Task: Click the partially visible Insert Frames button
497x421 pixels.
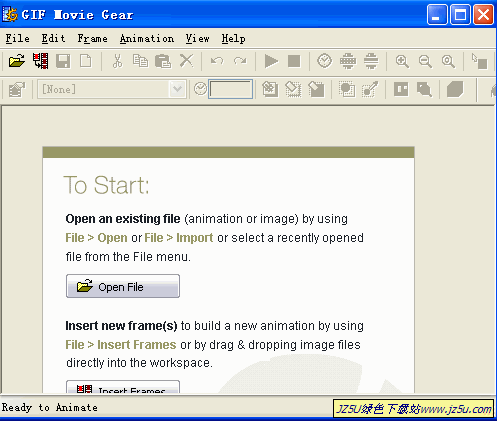Action: coord(123,387)
